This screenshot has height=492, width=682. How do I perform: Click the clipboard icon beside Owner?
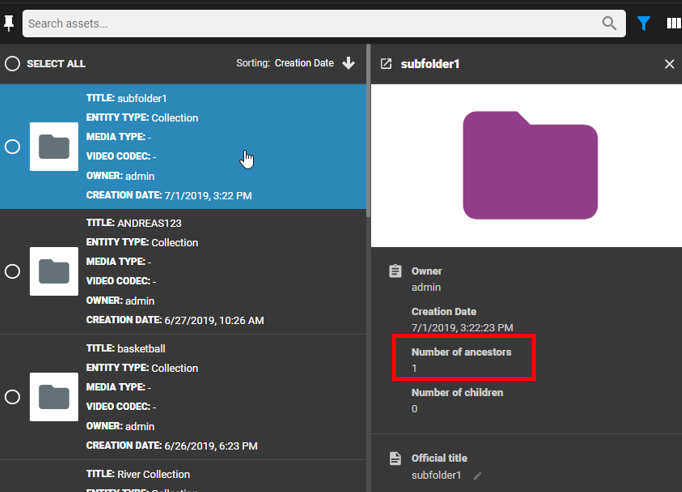pyautogui.click(x=395, y=271)
